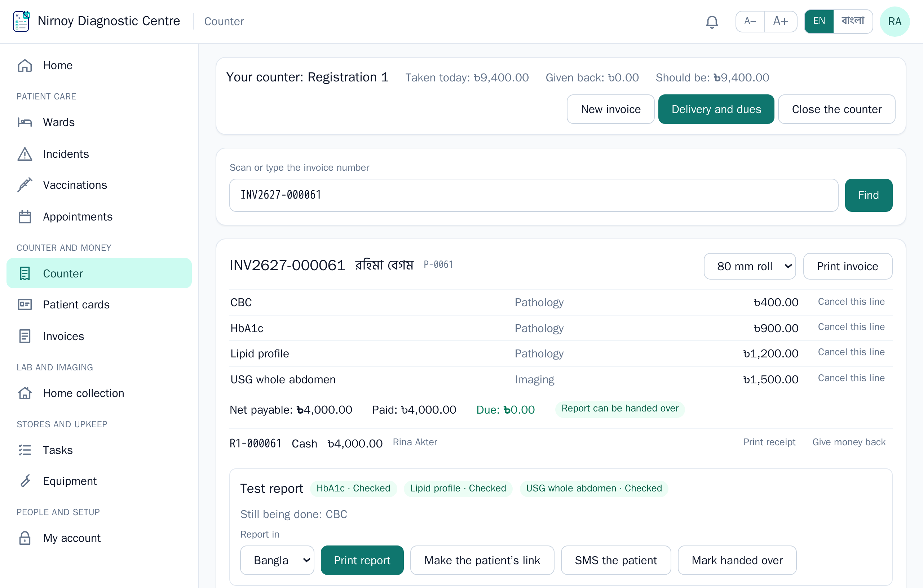The image size is (923, 588).
Task: Click the Patient cards icon
Action: [x=25, y=304]
